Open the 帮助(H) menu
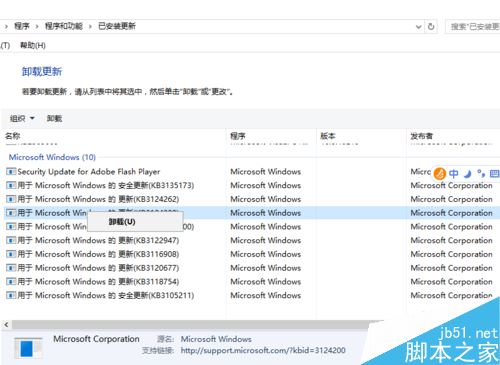This screenshot has height=365, width=500. click(33, 45)
